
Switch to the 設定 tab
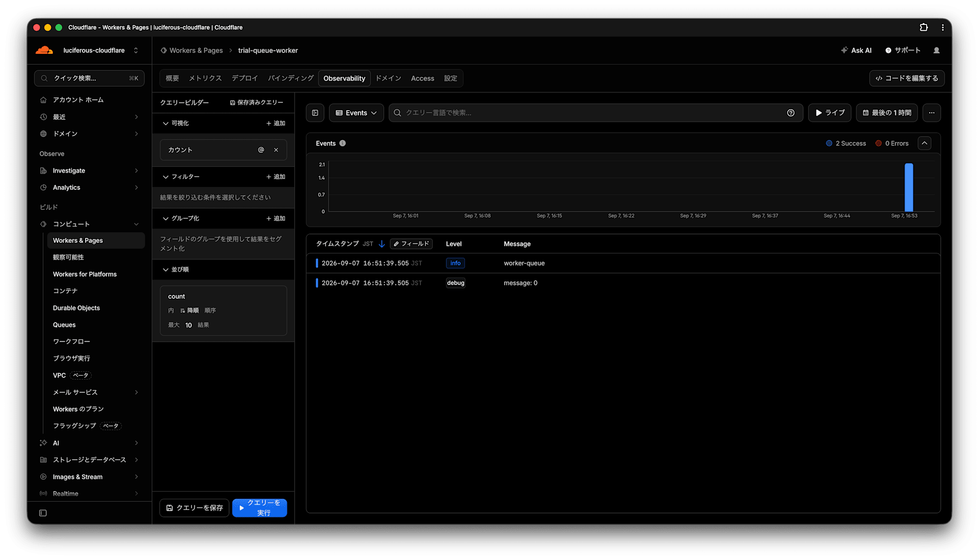[x=450, y=78]
